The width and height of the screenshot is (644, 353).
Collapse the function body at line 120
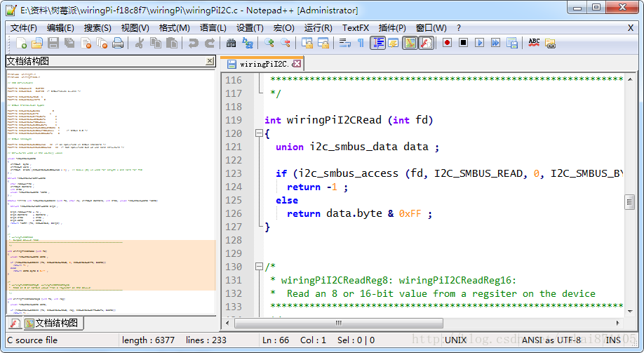click(259, 133)
